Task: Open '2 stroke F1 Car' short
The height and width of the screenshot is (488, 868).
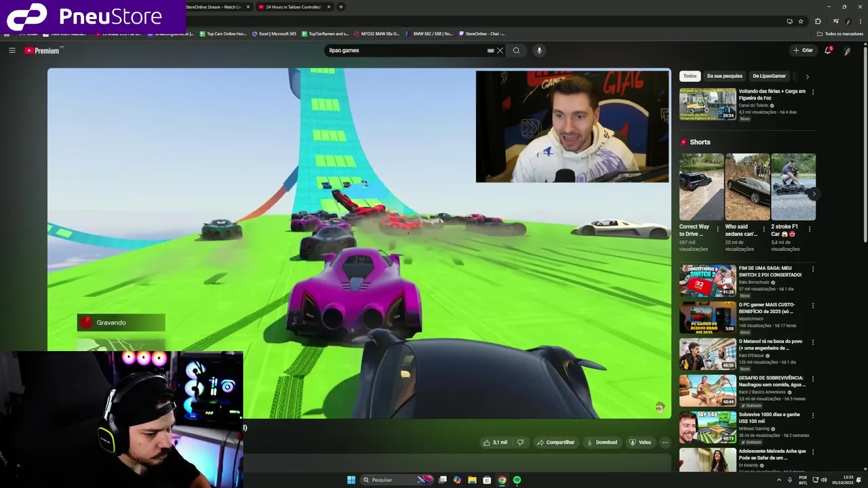Action: (x=793, y=186)
